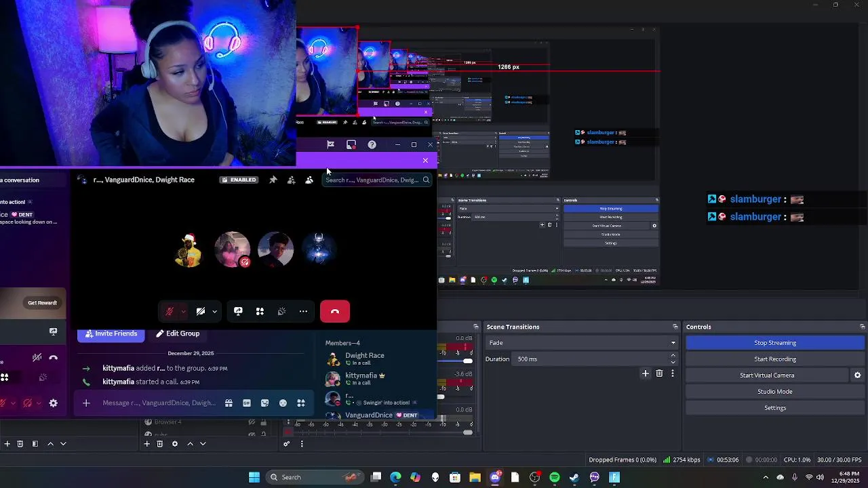Click Stop Streaming in OBS Controls
Screen dimensions: 868x488
pyautogui.click(x=775, y=343)
